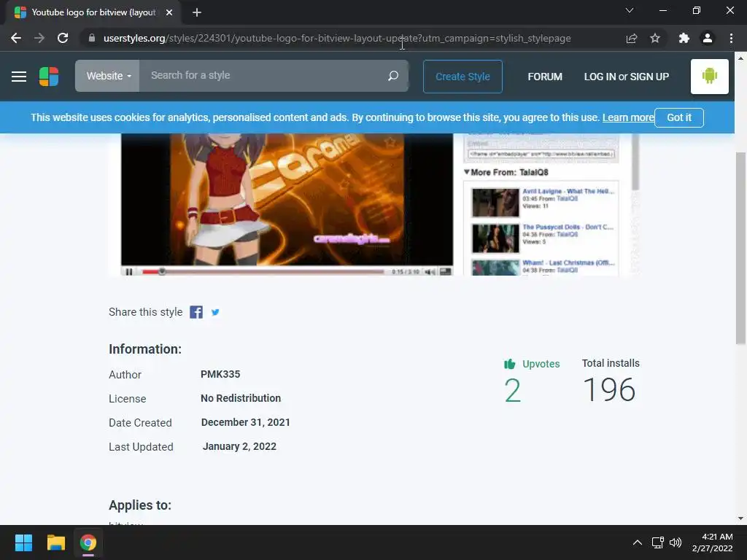The height and width of the screenshot is (560, 747).
Task: Click the page vertical scrollbar thumb
Action: point(740,248)
